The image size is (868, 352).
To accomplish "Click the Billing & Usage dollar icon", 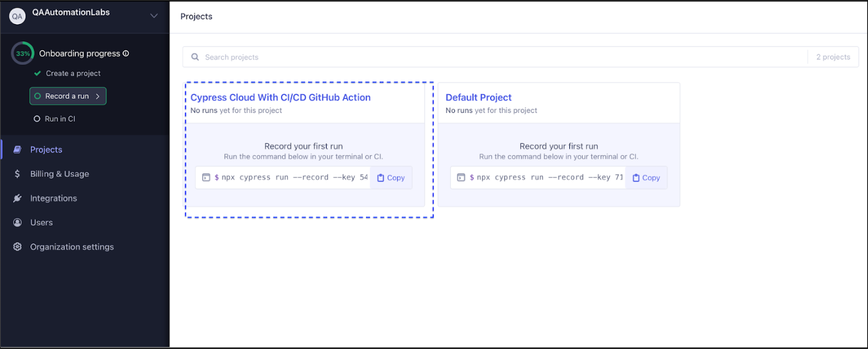I will point(17,174).
